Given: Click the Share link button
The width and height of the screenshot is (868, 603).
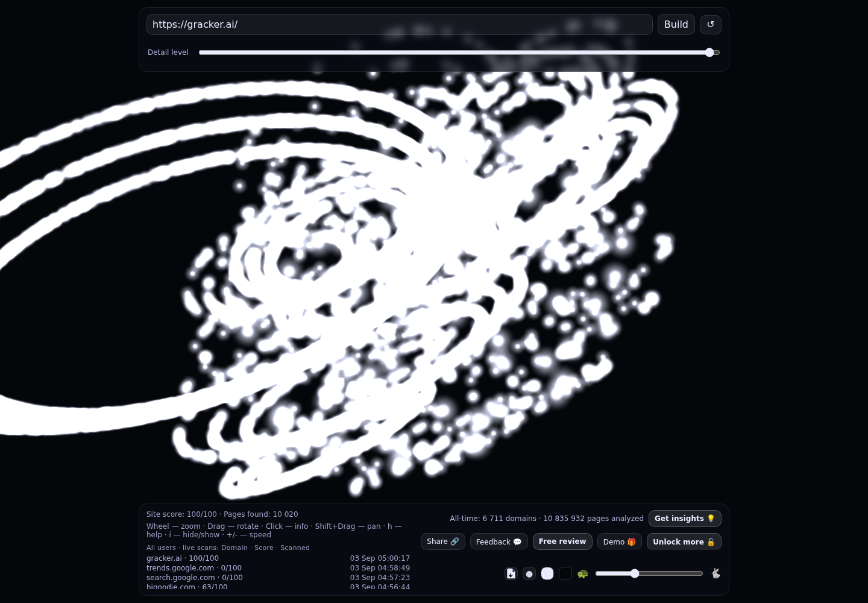Looking at the screenshot, I should 443,541.
